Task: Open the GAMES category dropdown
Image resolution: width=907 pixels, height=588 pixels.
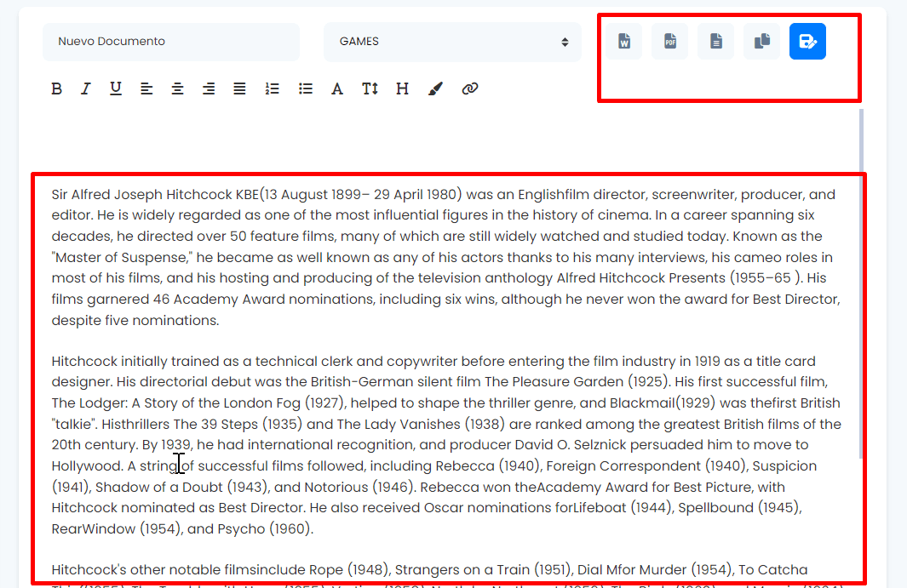Action: (452, 42)
